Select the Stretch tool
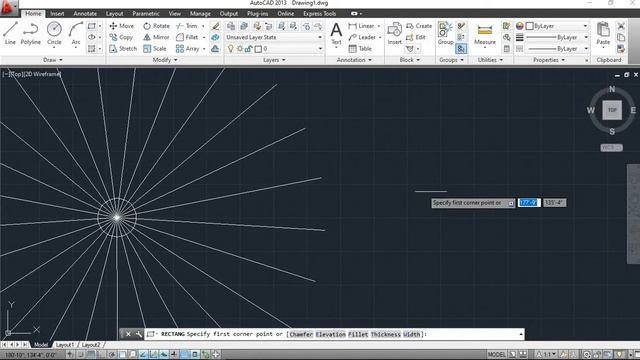This screenshot has width=640, height=360. [123, 49]
